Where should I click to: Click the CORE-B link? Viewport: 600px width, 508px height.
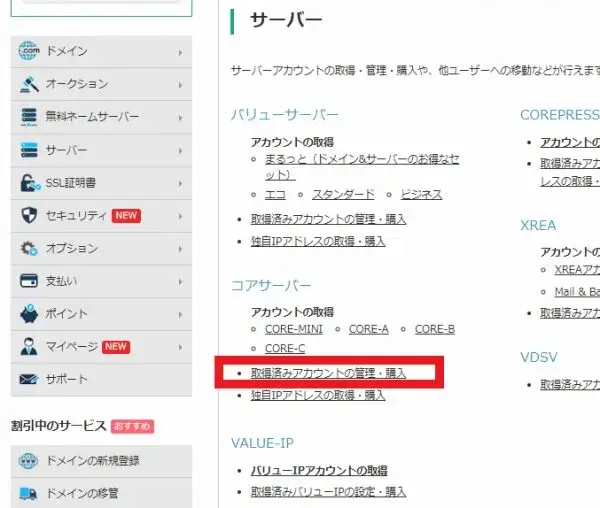coord(435,329)
